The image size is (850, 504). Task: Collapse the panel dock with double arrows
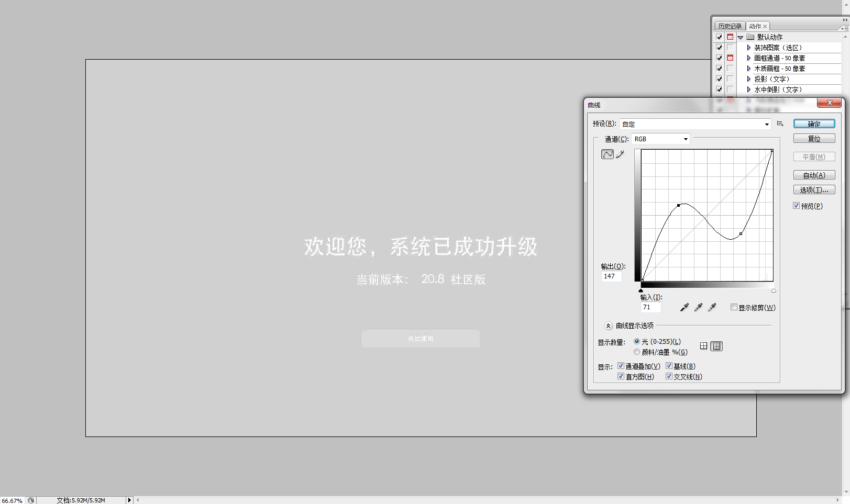[845, 20]
